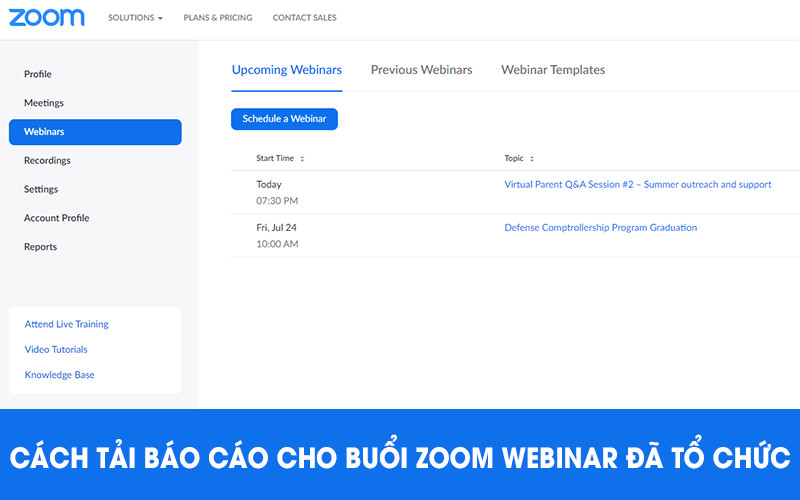
Task: Click the 07:30 PM time text
Action: [x=277, y=201]
